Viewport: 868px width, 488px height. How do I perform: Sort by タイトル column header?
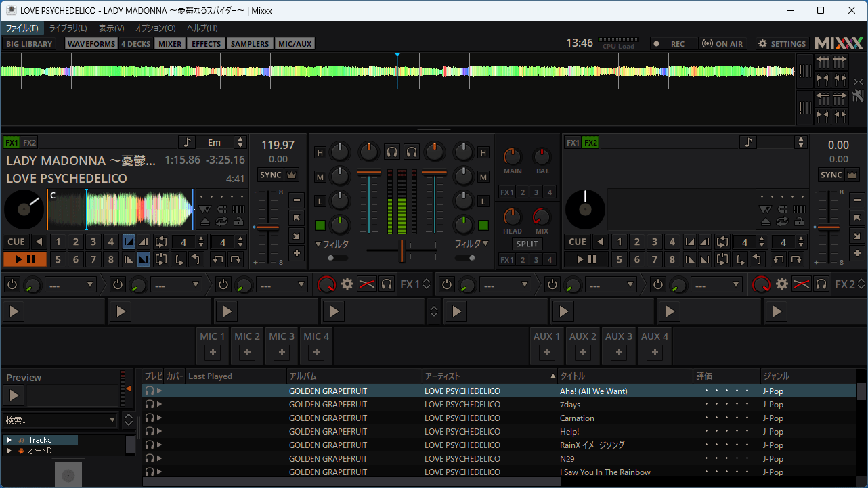tap(624, 376)
